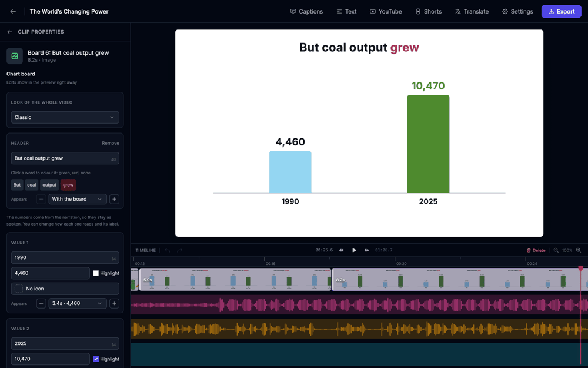
Task: Edit Value 2 number field '10,470'
Action: coord(50,359)
